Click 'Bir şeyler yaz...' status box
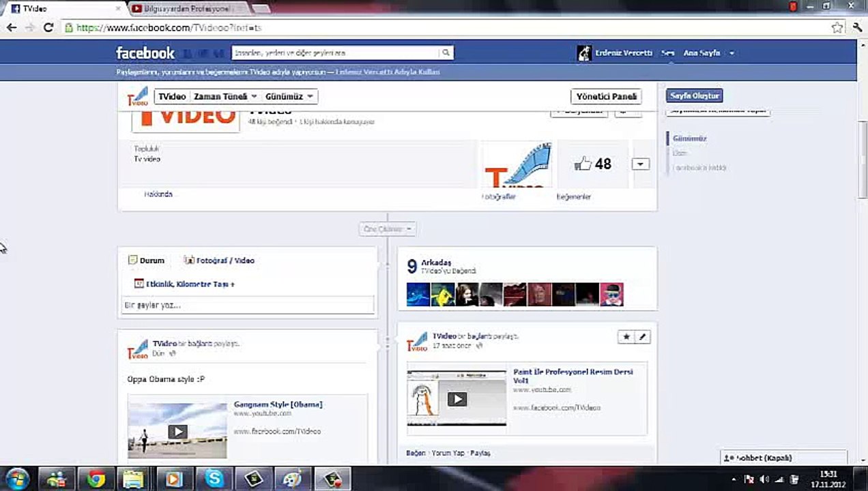This screenshot has width=868, height=491. tap(248, 305)
